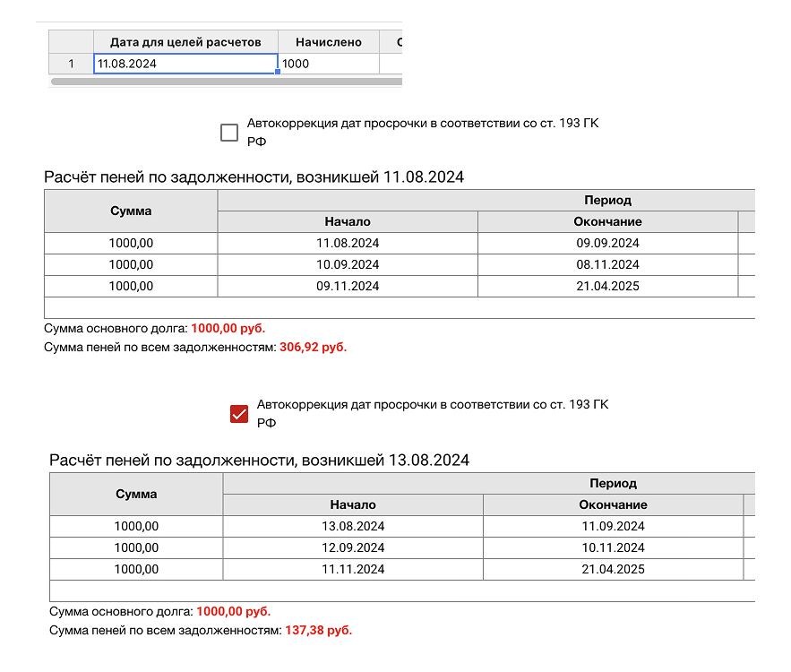Click the end date 11.09.2024
Screen dimensions: 791x672
point(614,526)
